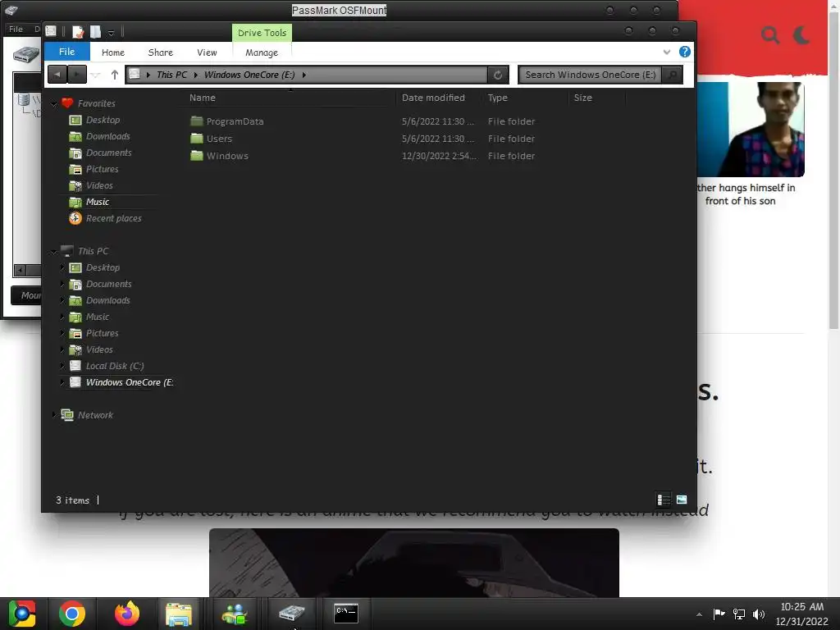
Task: Open the File Explorer taskbar icon
Action: [178, 614]
